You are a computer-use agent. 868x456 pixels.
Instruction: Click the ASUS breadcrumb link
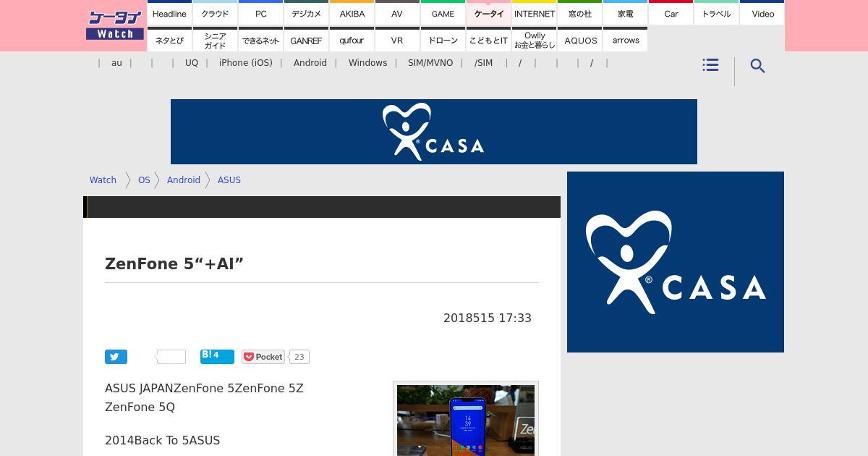pyautogui.click(x=229, y=180)
